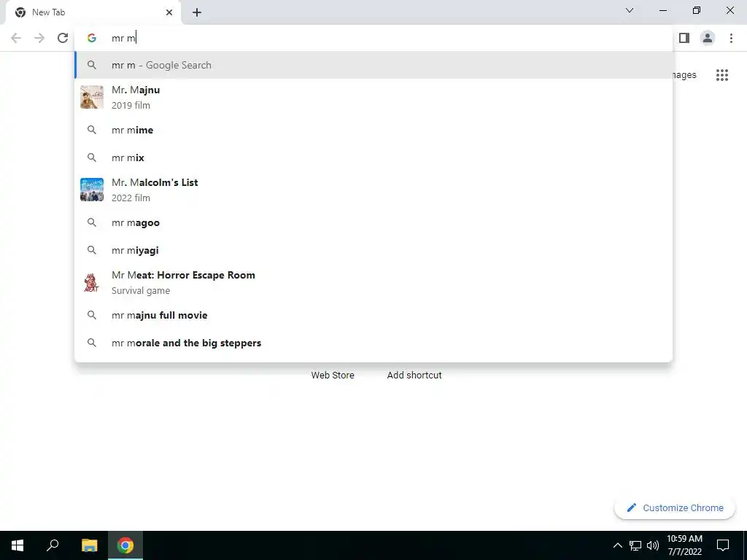The image size is (747, 560).
Task: Open File Explorer from the taskbar
Action: [x=90, y=545]
